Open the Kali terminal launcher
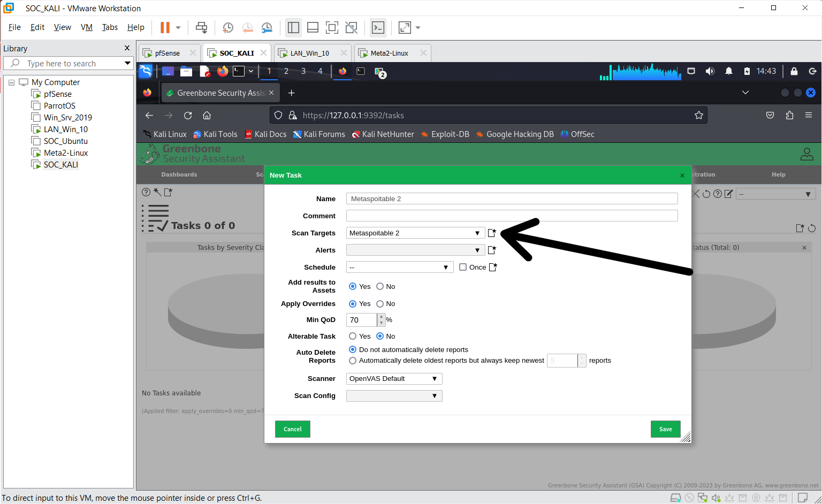 (x=239, y=71)
